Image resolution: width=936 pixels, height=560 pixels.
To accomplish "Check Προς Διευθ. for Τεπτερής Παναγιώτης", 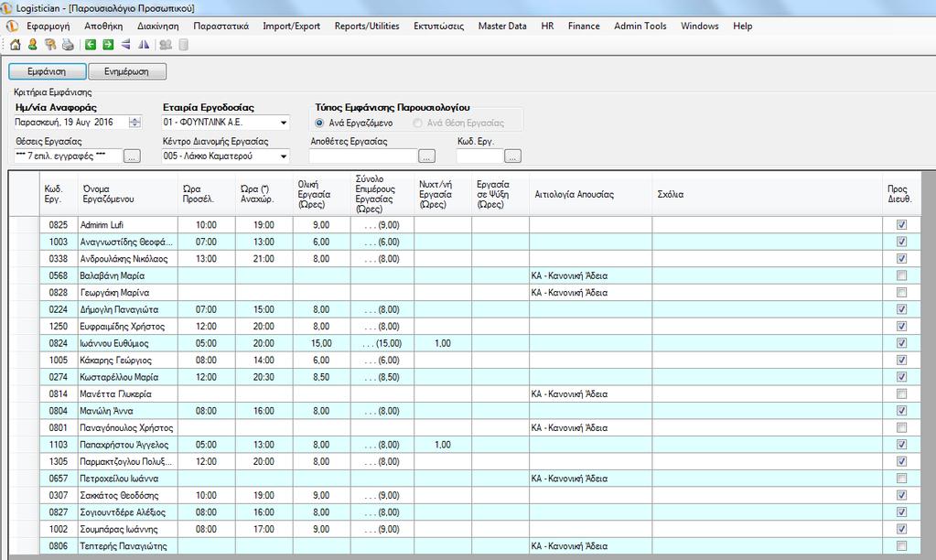I will point(901,545).
